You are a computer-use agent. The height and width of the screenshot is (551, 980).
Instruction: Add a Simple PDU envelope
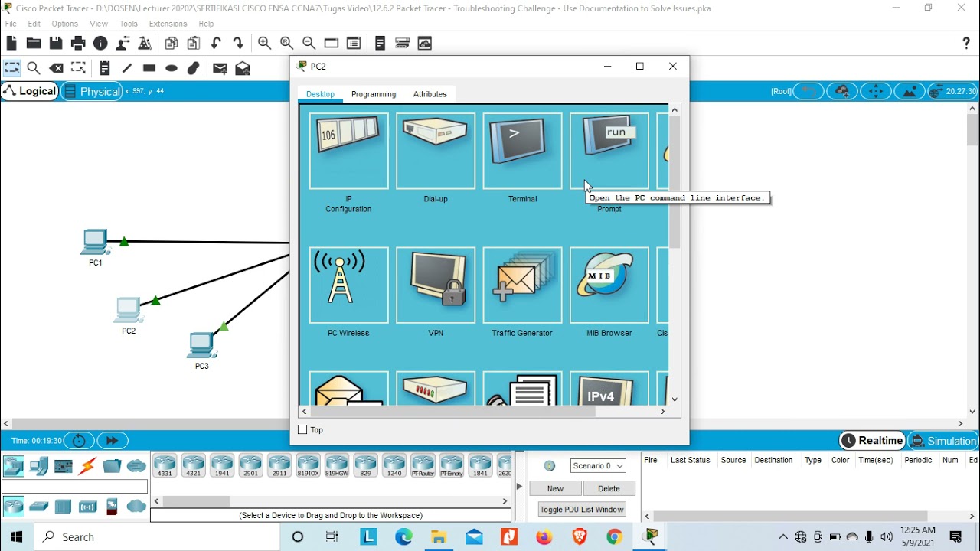click(220, 68)
